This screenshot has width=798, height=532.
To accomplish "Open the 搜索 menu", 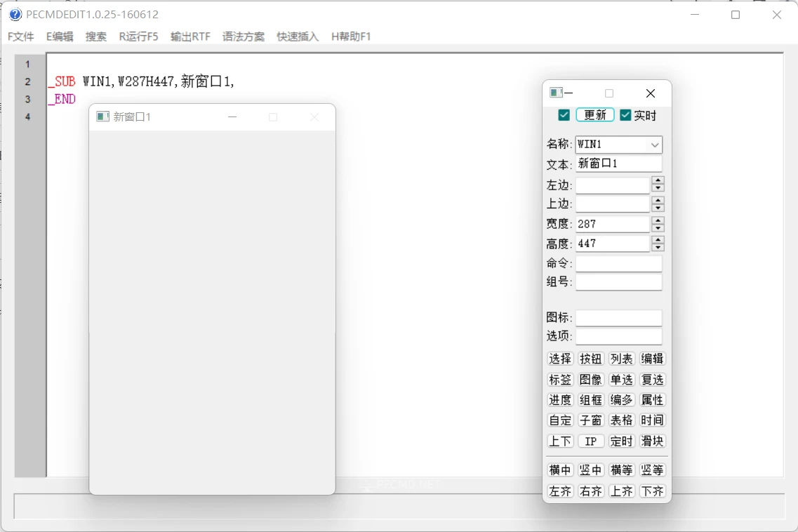I will [x=95, y=36].
